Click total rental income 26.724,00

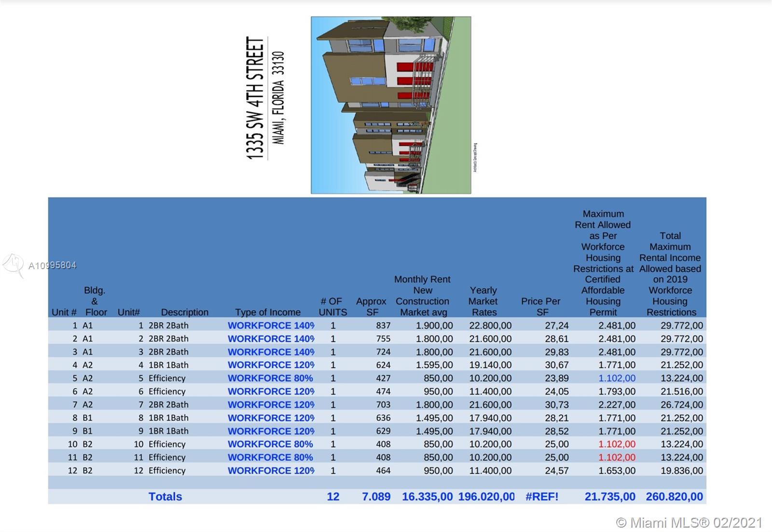tap(682, 405)
